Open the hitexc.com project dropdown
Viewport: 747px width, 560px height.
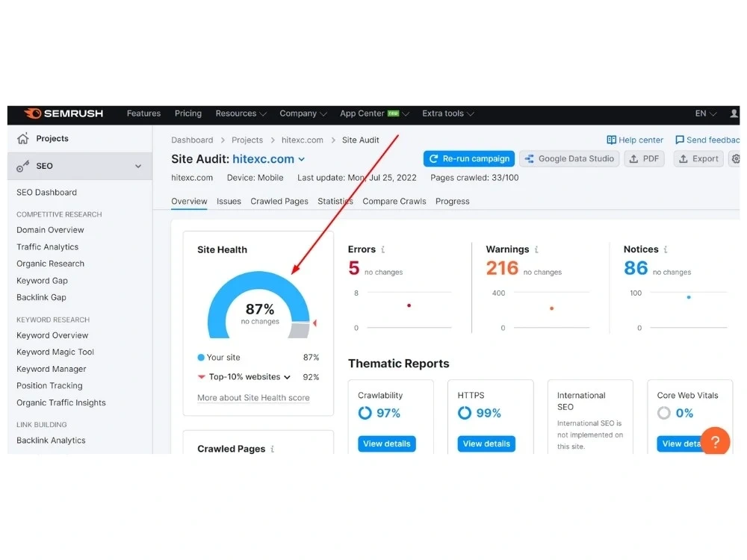(x=302, y=160)
